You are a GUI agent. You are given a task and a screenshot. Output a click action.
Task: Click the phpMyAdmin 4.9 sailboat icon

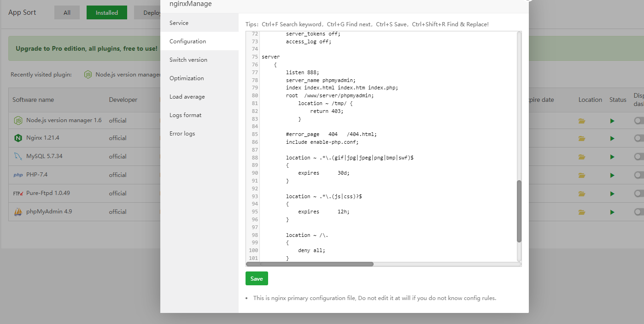[x=18, y=212]
